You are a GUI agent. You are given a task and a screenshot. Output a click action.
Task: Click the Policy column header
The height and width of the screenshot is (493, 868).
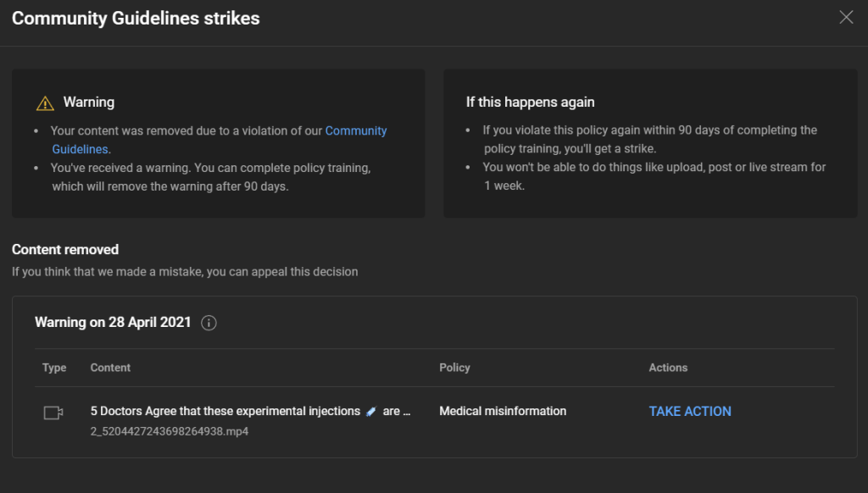(454, 368)
